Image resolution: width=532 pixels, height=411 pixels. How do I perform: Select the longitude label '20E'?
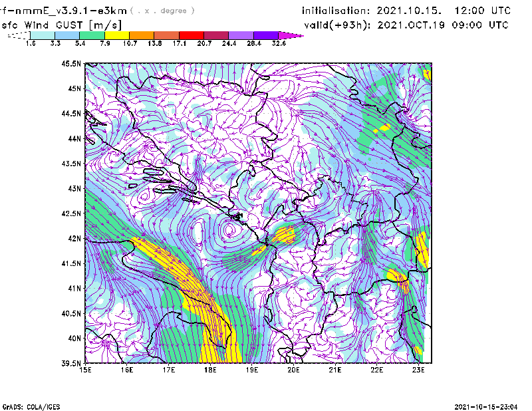point(293,370)
